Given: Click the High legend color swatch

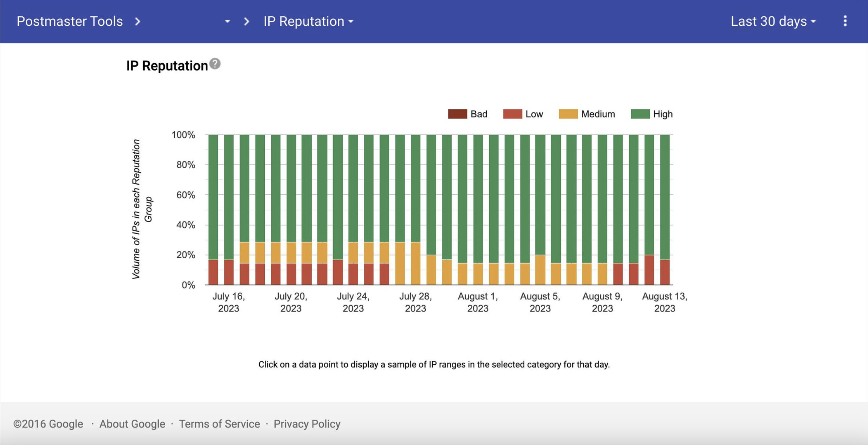Looking at the screenshot, I should (640, 114).
